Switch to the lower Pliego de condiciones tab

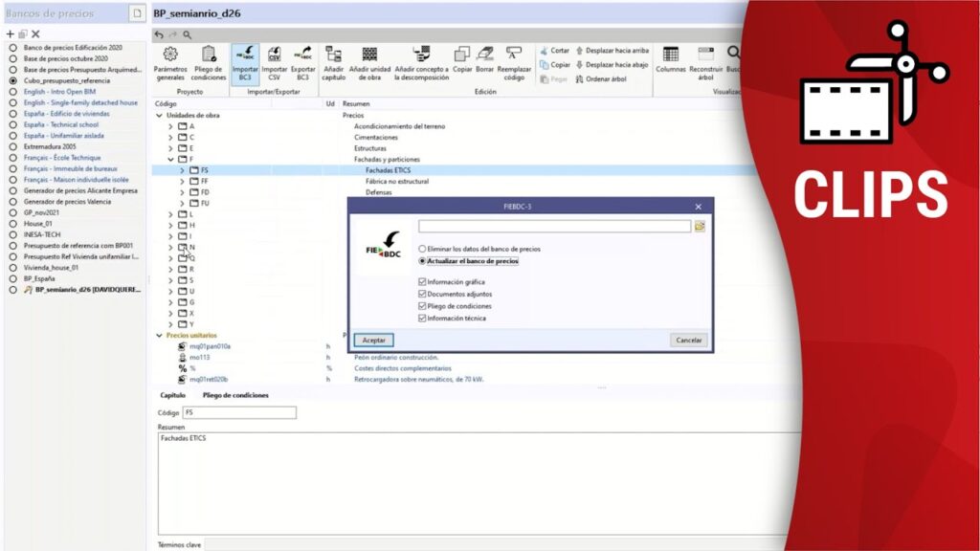pyautogui.click(x=234, y=395)
